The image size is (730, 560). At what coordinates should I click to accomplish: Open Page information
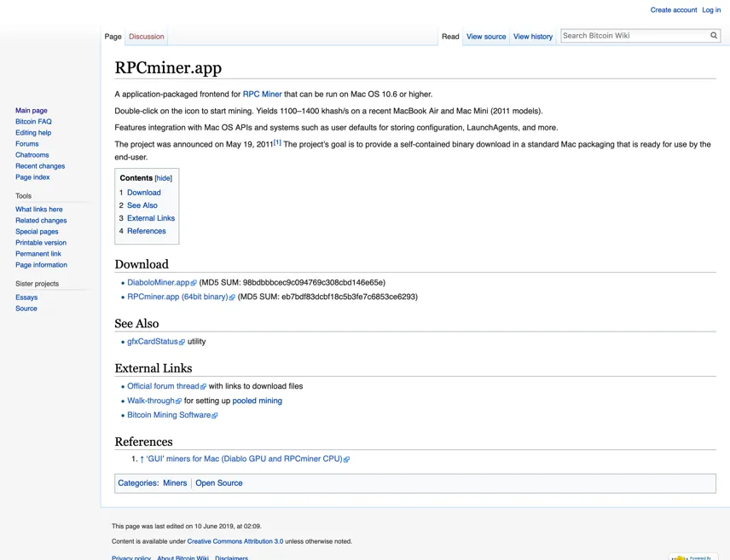(41, 265)
